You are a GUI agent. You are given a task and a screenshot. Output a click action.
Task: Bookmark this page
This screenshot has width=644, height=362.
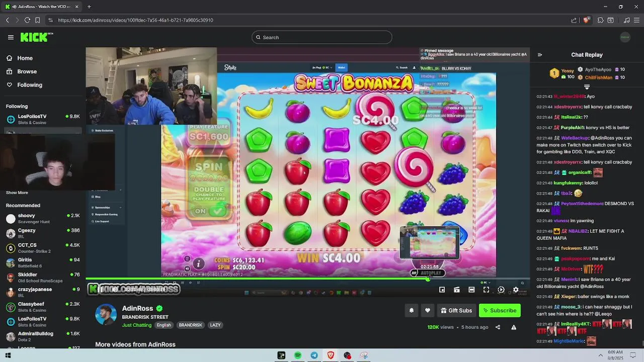tap(37, 20)
